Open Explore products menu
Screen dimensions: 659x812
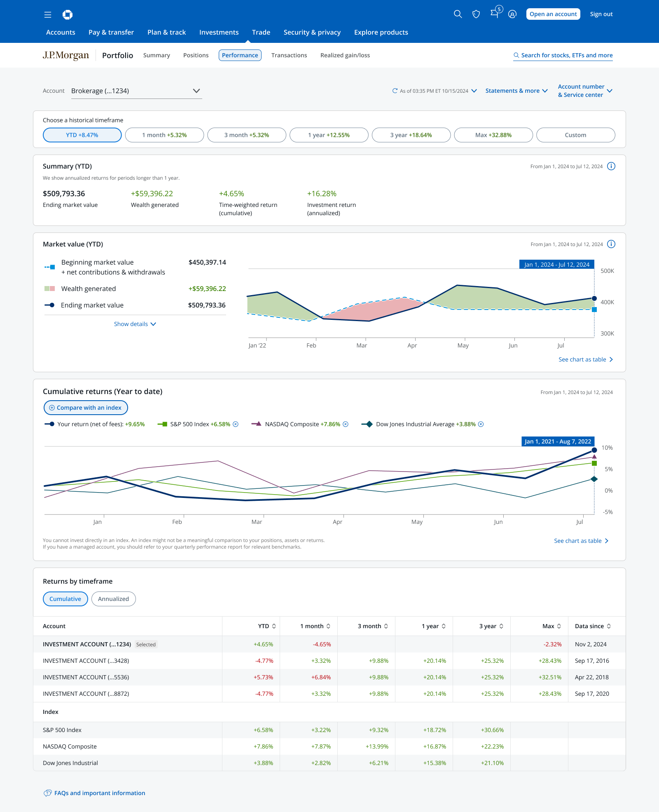point(381,32)
